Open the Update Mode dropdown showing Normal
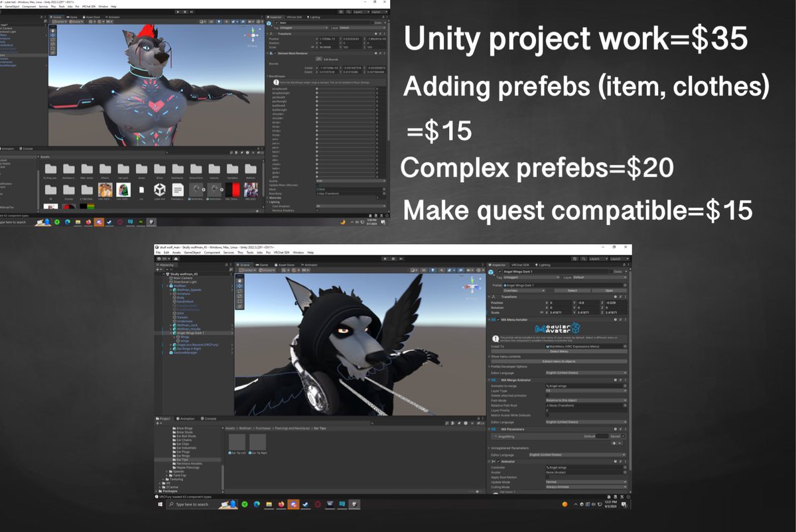 [x=586, y=482]
